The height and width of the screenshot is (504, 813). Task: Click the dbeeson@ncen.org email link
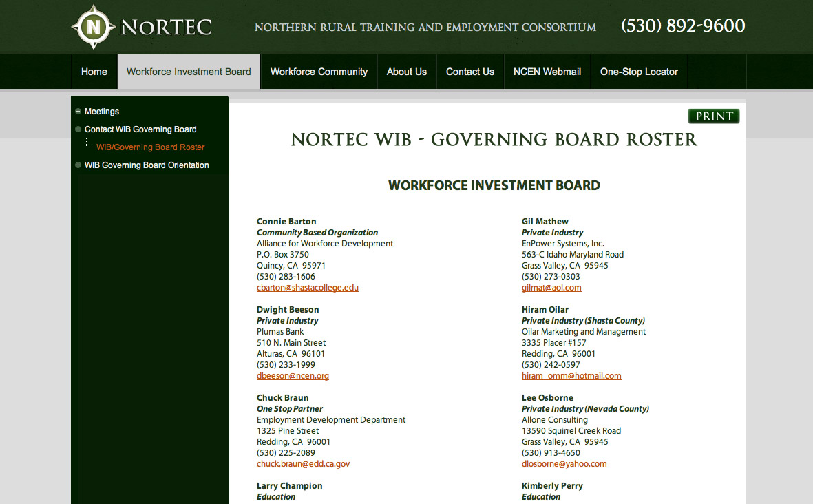click(293, 376)
